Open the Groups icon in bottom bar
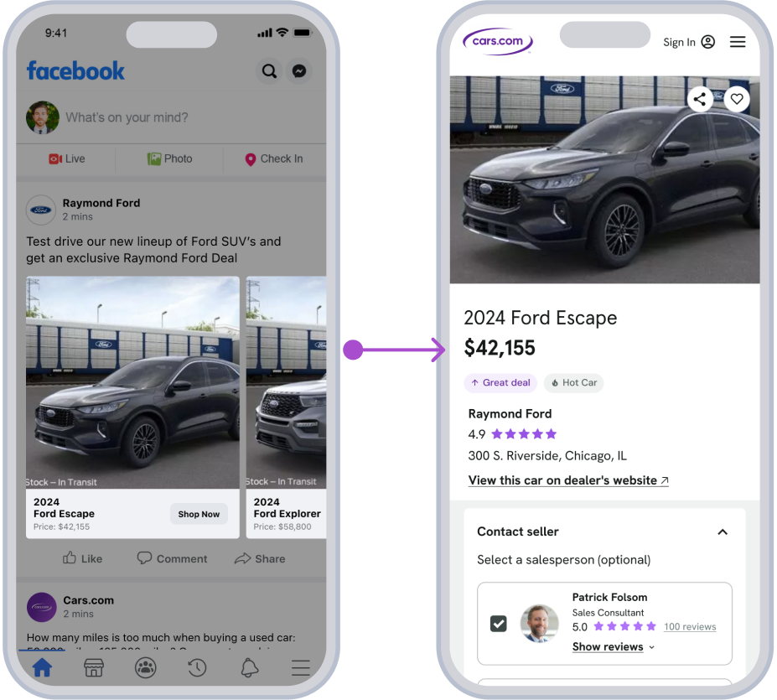Viewport: 777px width, 700px height. [146, 668]
